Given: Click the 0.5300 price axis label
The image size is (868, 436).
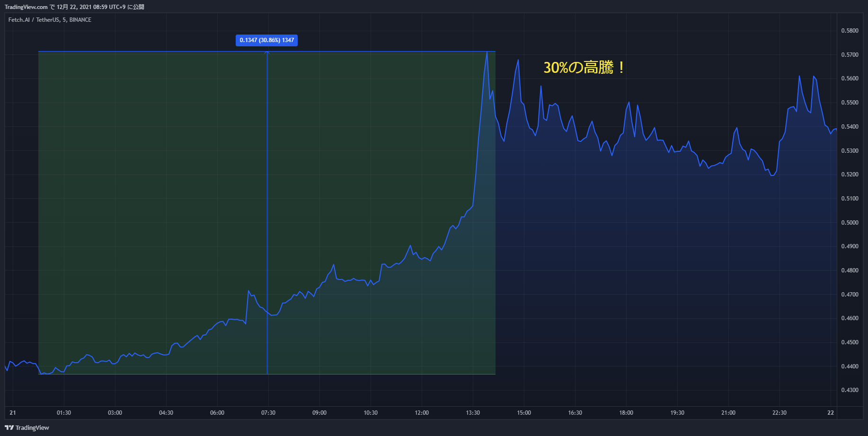Looking at the screenshot, I should tap(850, 151).
